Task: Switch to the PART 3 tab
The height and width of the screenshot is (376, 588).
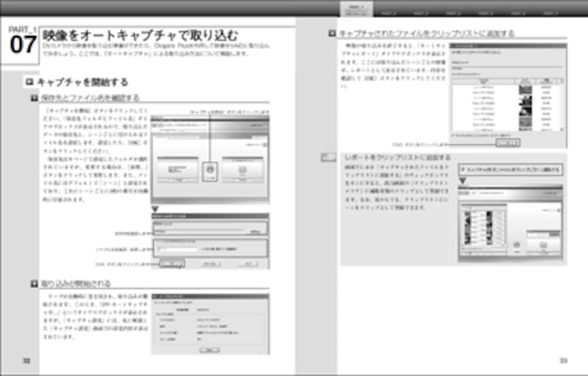Action: pyautogui.click(x=420, y=13)
